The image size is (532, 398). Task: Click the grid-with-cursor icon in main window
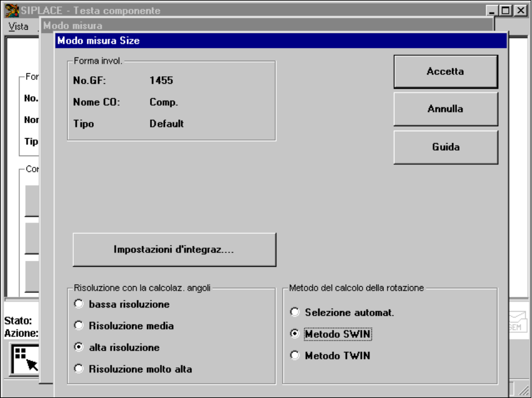(25, 360)
